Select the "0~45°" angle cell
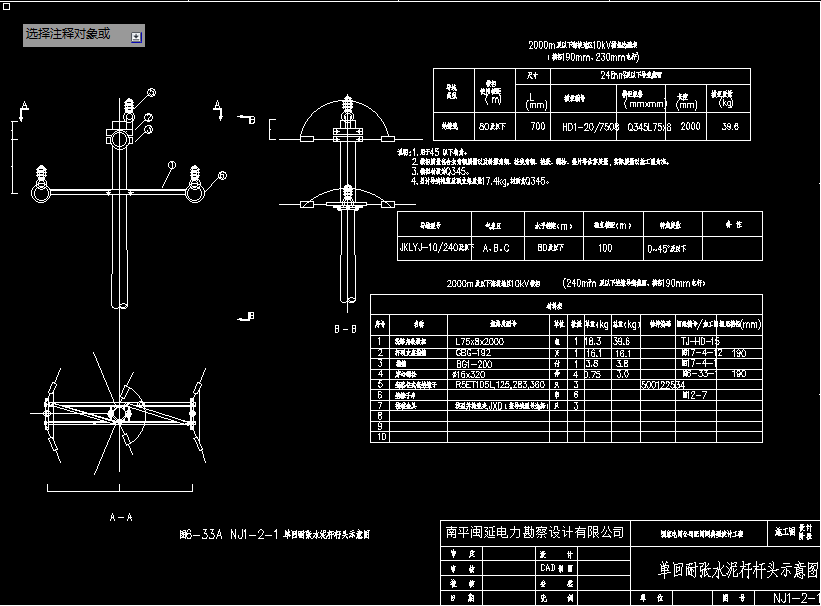 click(667, 249)
